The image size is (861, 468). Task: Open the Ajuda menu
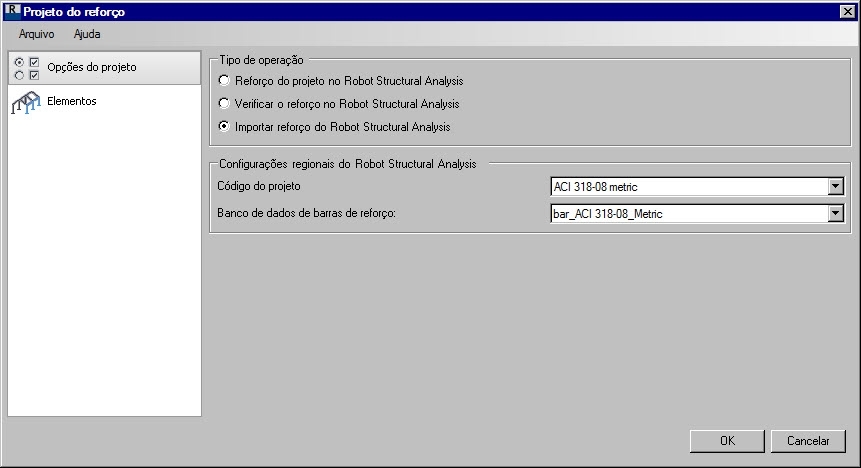[x=87, y=34]
